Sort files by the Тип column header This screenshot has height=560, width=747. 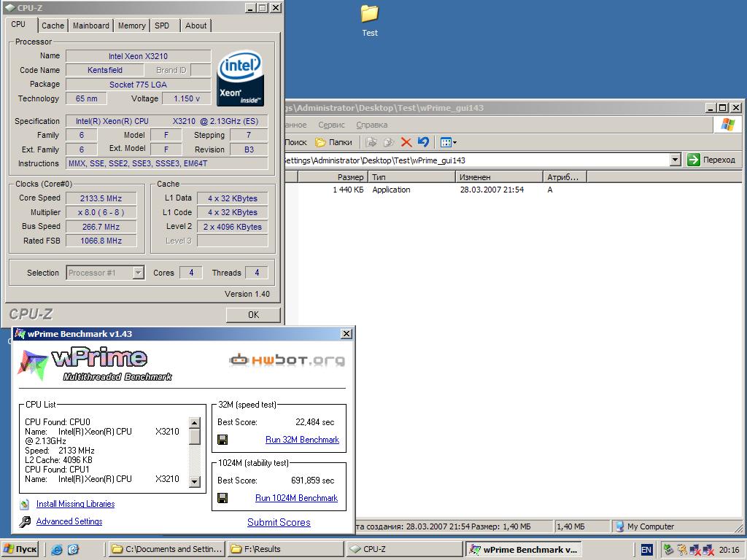click(411, 177)
